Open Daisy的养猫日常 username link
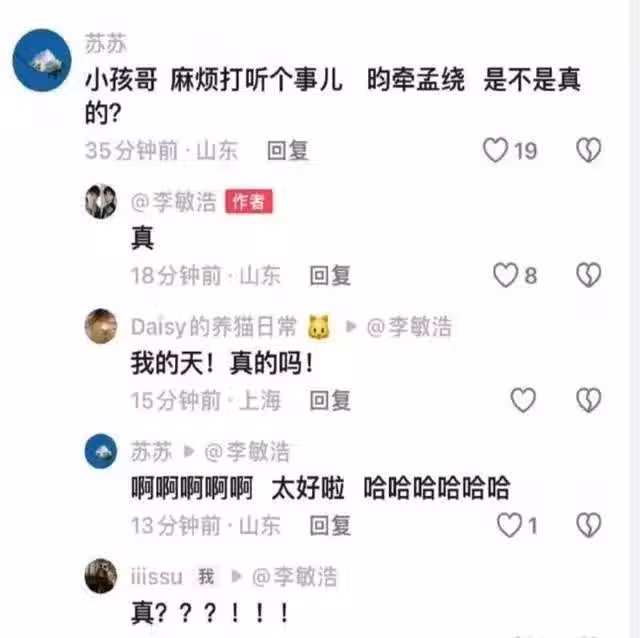 (x=213, y=327)
